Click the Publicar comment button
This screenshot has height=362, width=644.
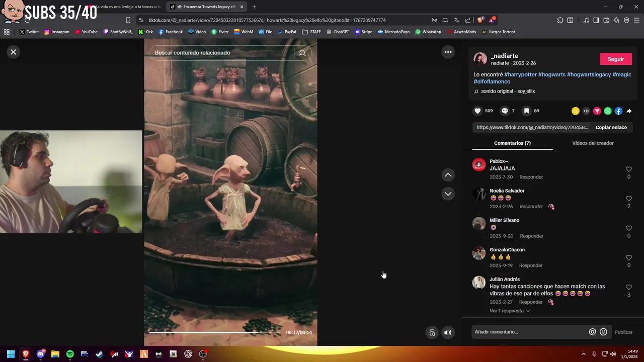point(623,332)
